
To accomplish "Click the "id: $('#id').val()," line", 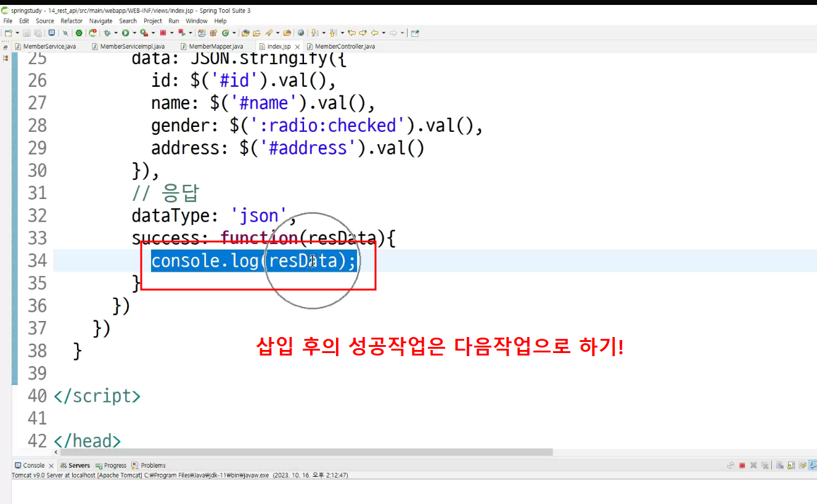I will pos(244,81).
